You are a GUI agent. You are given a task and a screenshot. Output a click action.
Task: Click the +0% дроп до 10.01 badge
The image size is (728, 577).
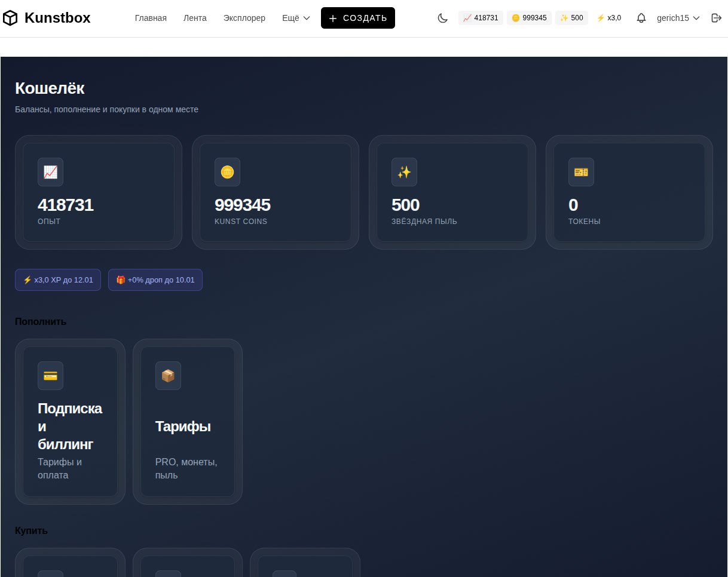155,280
